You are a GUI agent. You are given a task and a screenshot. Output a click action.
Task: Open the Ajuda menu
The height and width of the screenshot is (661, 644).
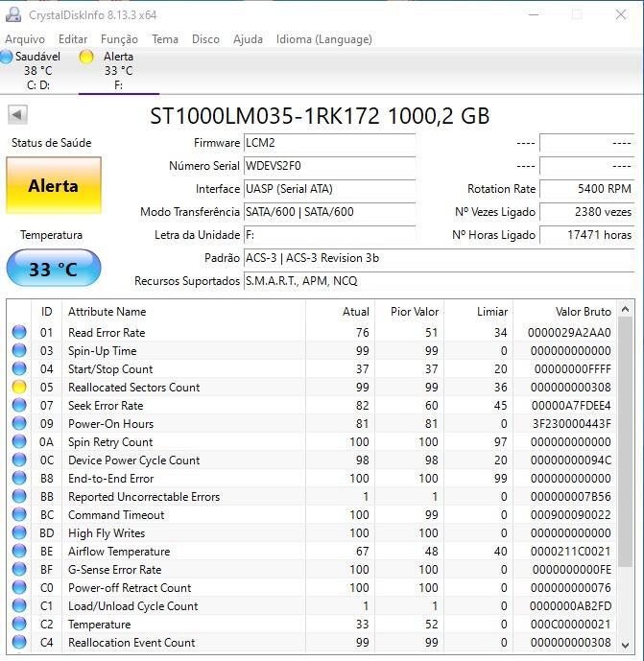coord(248,39)
